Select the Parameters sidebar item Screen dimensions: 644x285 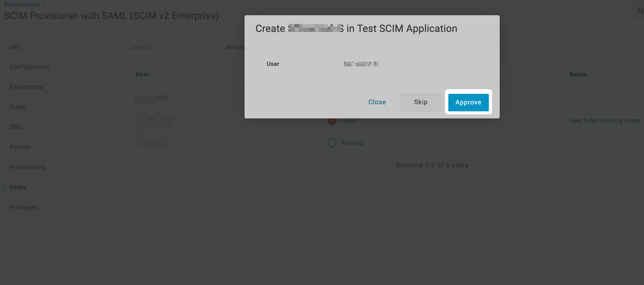[26, 87]
